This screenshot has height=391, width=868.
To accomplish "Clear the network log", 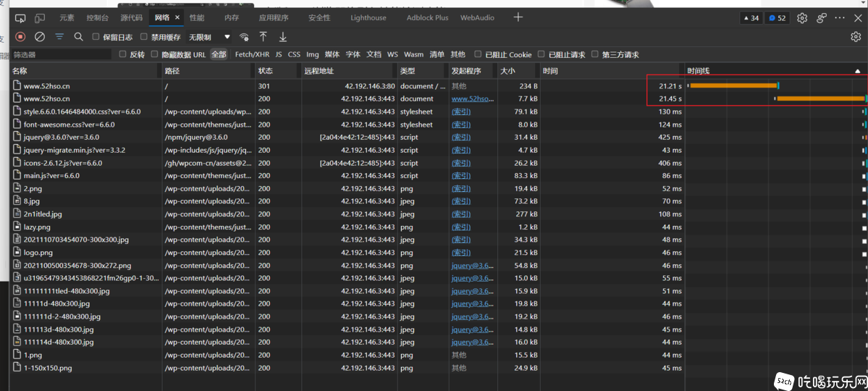I will [x=39, y=37].
